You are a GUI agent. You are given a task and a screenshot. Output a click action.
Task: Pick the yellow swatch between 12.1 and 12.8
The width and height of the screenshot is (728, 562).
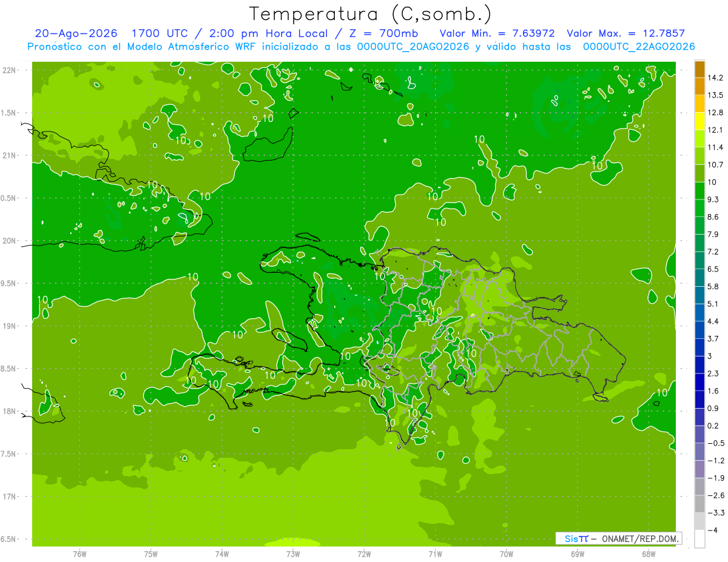(x=699, y=121)
